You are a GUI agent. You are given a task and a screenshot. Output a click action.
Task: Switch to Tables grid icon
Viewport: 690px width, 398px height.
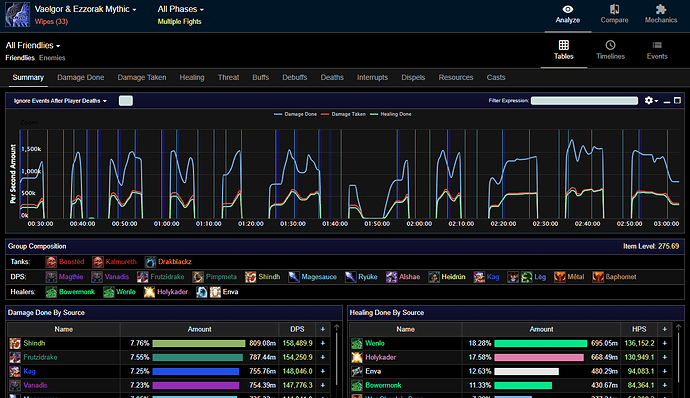tap(564, 45)
